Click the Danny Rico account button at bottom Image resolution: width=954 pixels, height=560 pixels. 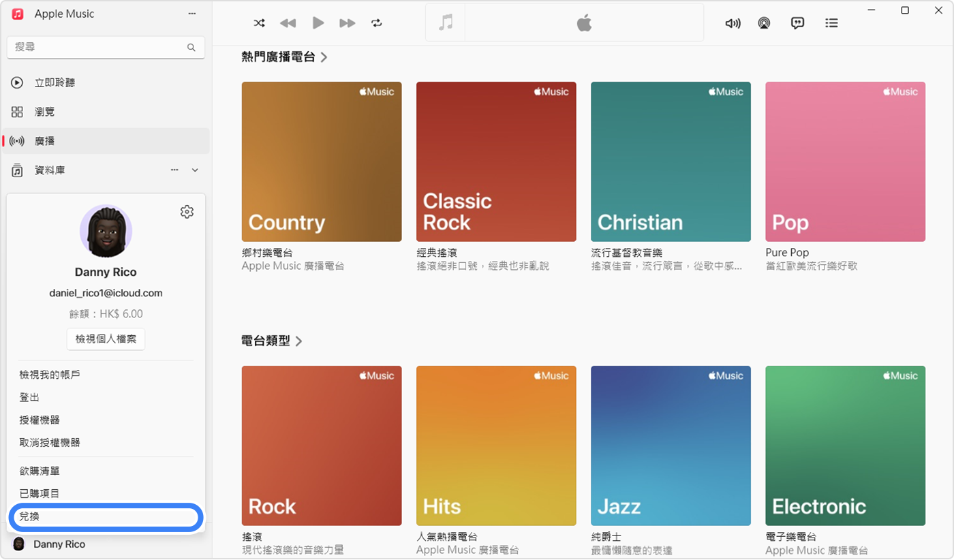coord(106,544)
